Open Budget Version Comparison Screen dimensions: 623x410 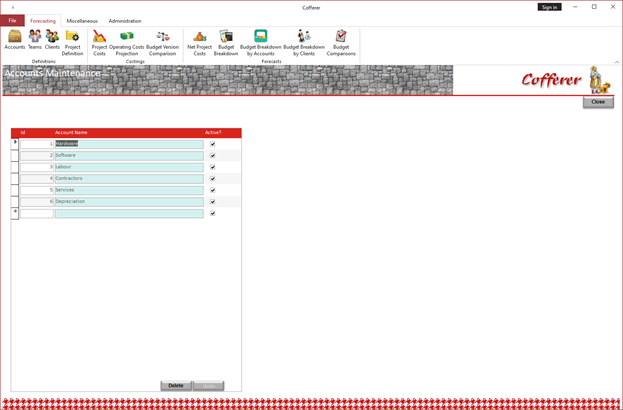(163, 43)
